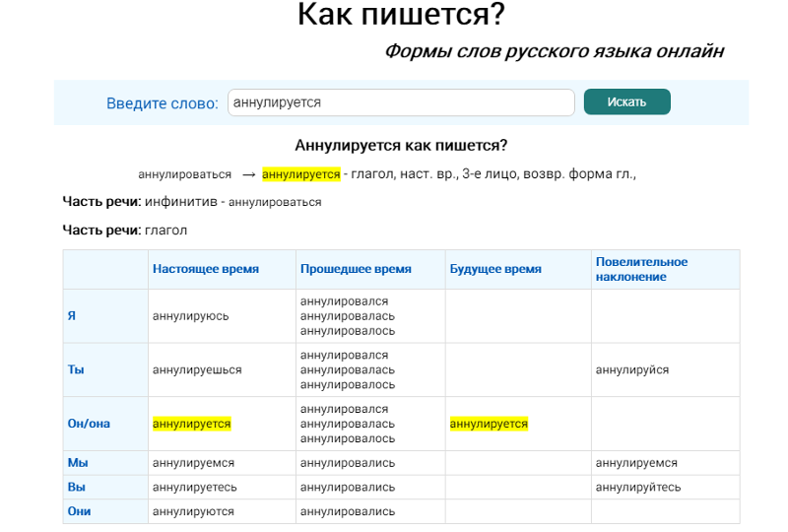The image size is (788, 532).
Task: Click the 'Настоящее время' column header
Action: point(206,269)
